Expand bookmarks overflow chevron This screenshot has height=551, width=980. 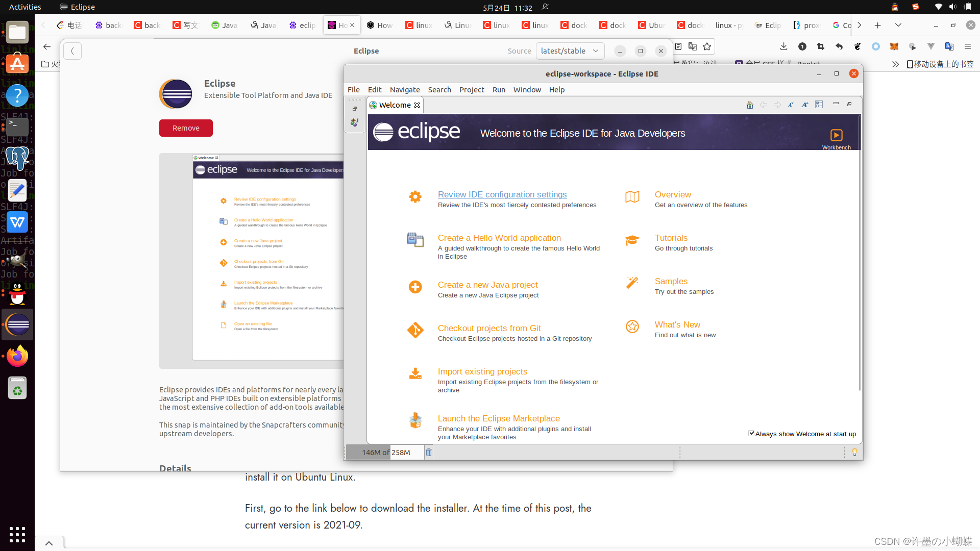(895, 64)
